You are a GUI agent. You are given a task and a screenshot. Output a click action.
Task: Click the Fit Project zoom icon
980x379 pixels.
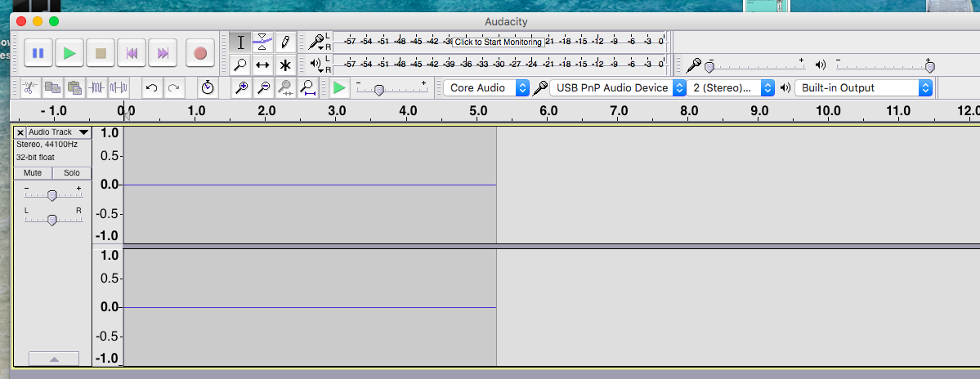(307, 88)
